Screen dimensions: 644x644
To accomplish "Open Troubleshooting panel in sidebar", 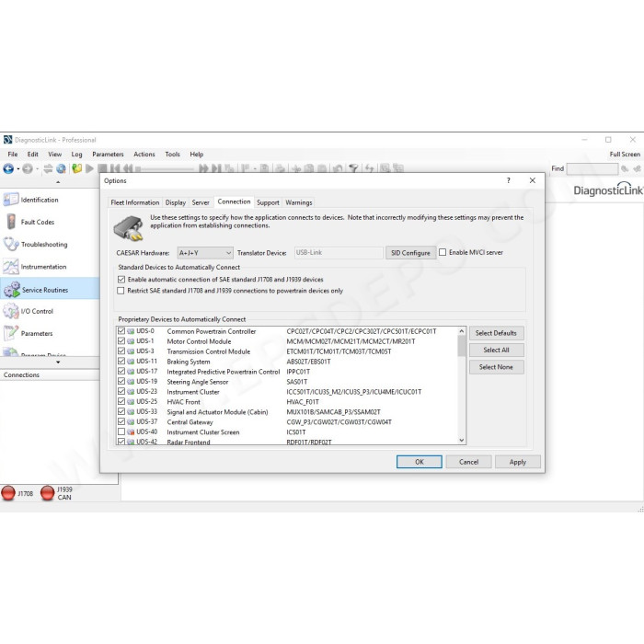I will (x=50, y=244).
